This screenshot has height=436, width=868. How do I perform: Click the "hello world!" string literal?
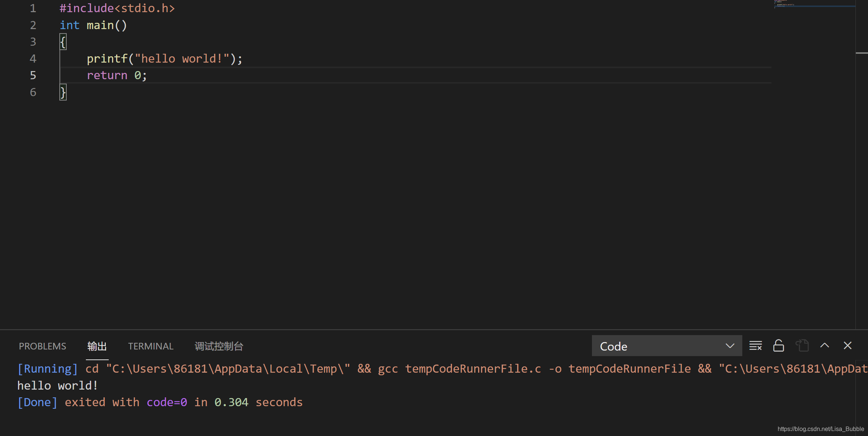(182, 59)
